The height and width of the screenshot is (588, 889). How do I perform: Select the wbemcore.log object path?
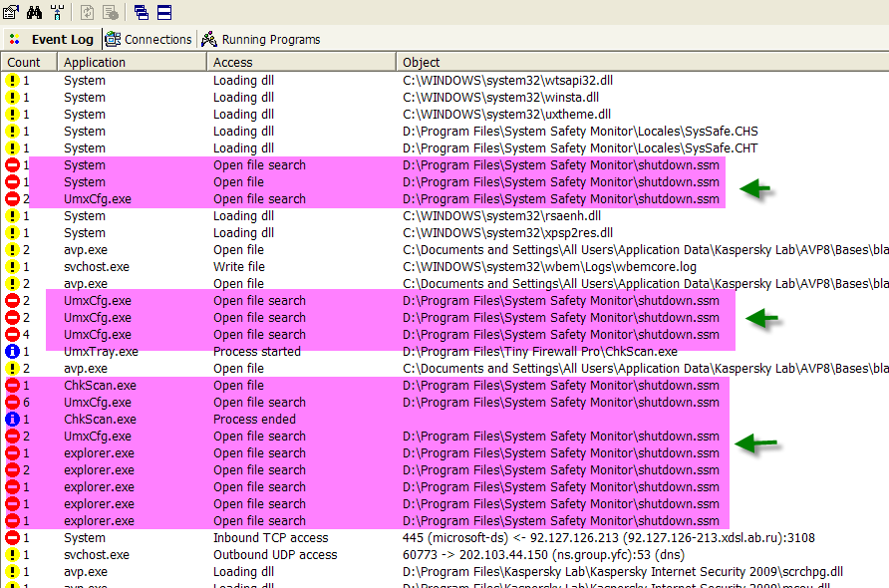click(549, 267)
